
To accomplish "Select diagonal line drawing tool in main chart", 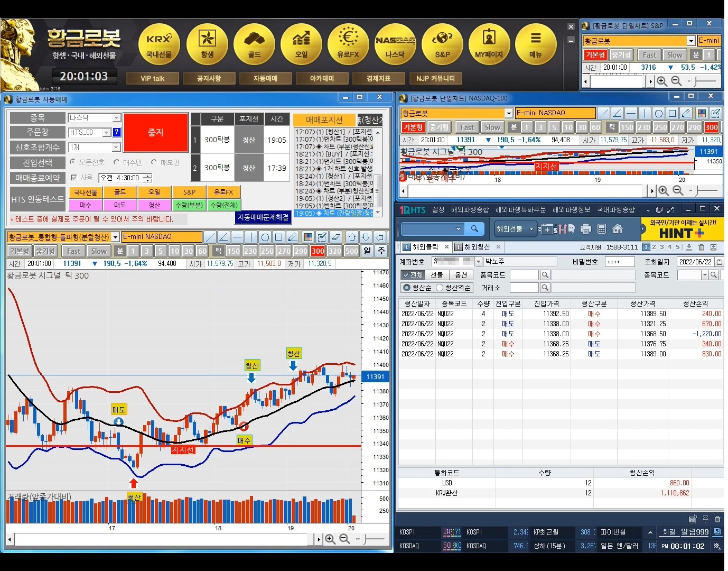I will [210, 237].
